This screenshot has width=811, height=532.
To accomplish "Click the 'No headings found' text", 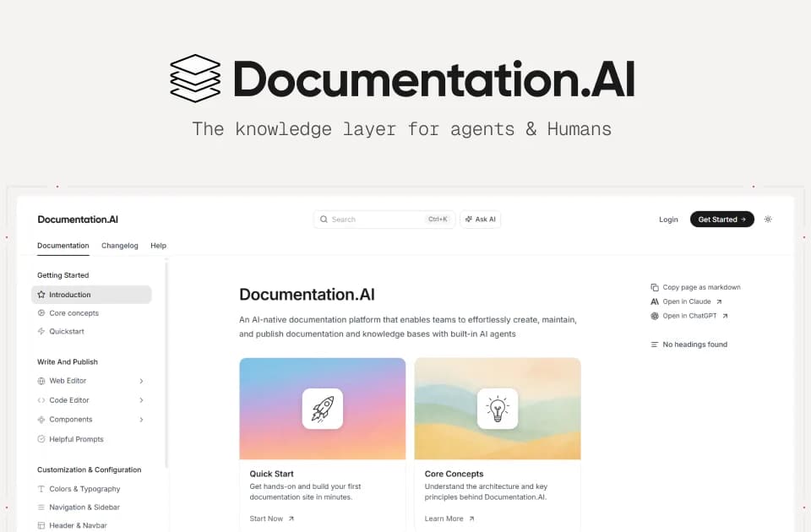I will pyautogui.click(x=695, y=345).
